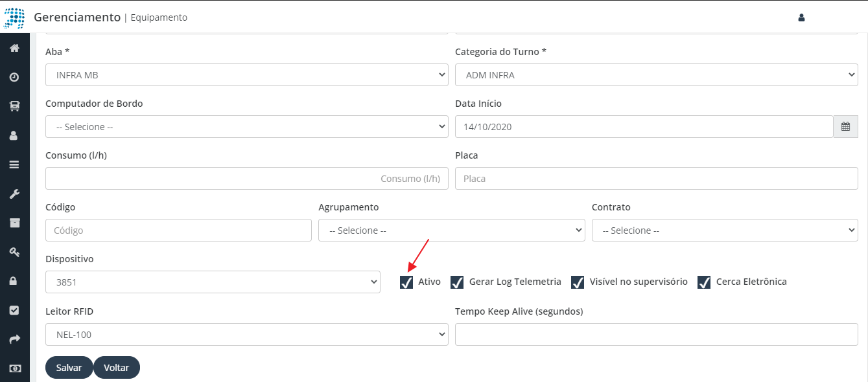Open the archive box icon in sidebar
This screenshot has width=868, height=382.
[x=14, y=223]
